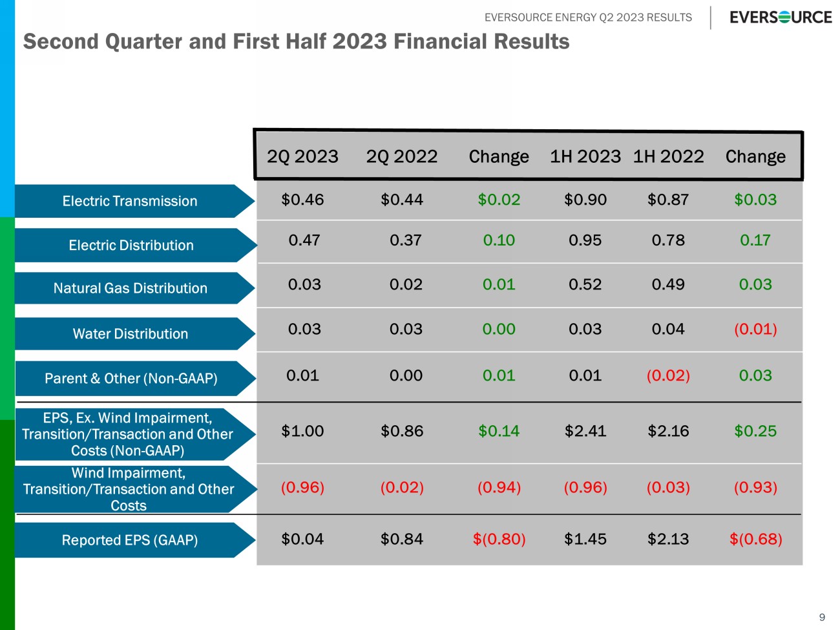Select Non-GAAP EPS half-year change '$0.25'

click(x=755, y=431)
